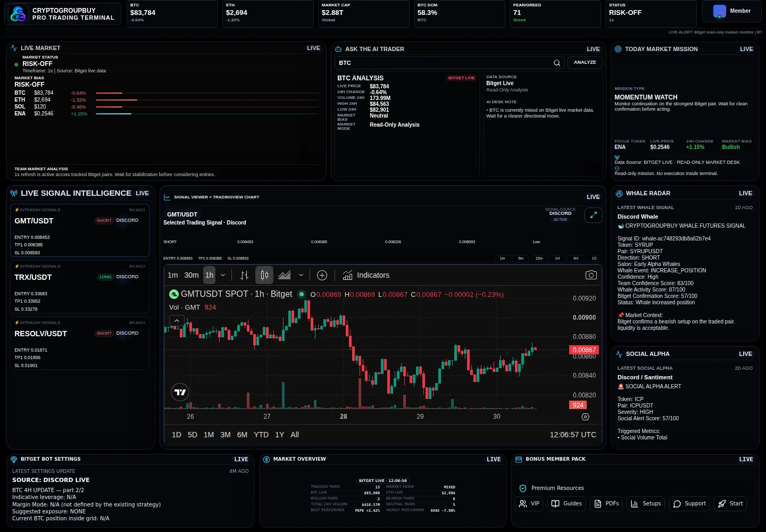This screenshot has height=532, width=766.
Task: Select the 4H timeframe chip above the chart
Action: click(x=576, y=259)
